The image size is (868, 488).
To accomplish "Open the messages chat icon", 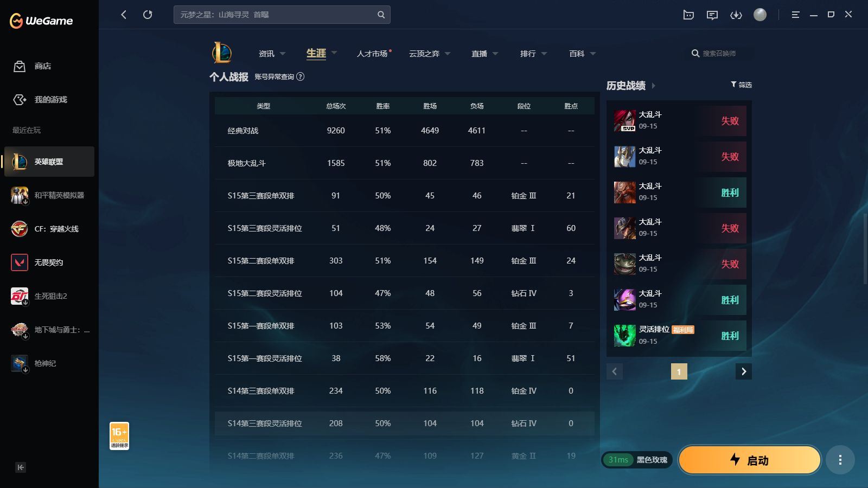I will (712, 15).
